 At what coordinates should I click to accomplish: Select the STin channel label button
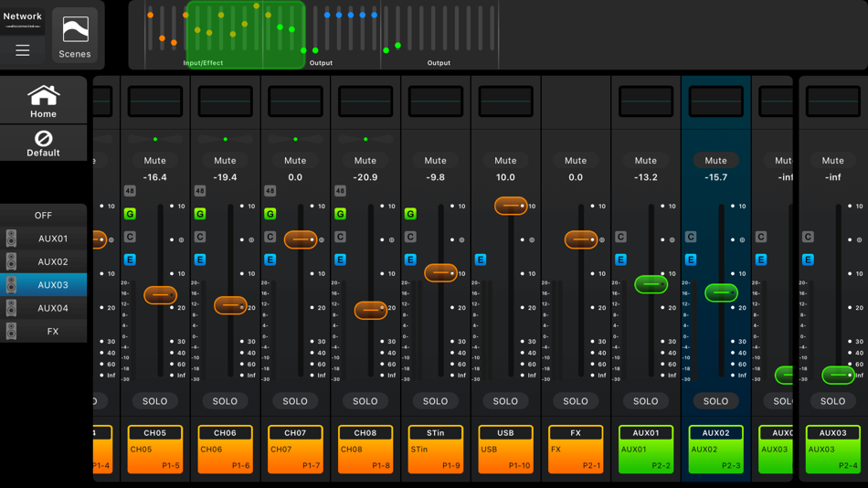[x=436, y=450]
